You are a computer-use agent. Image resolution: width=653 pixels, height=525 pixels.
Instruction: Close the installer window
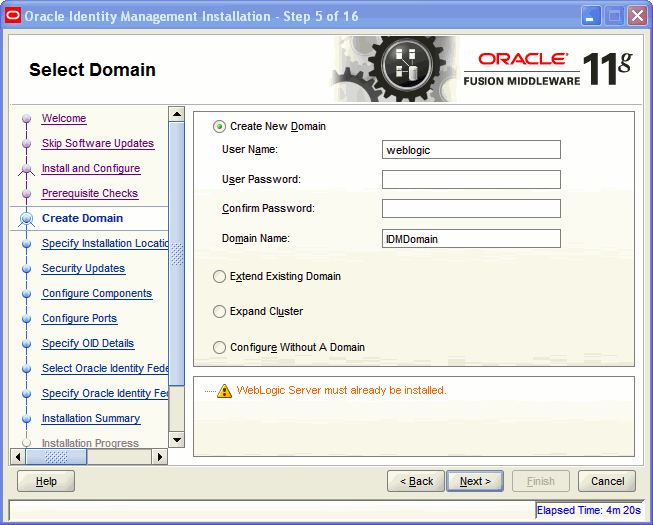click(637, 16)
